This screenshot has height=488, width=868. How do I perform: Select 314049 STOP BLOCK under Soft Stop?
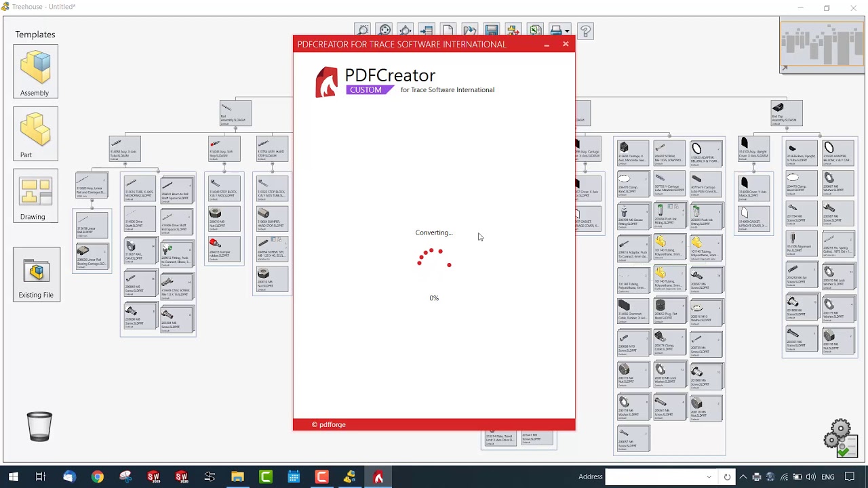[224, 189]
